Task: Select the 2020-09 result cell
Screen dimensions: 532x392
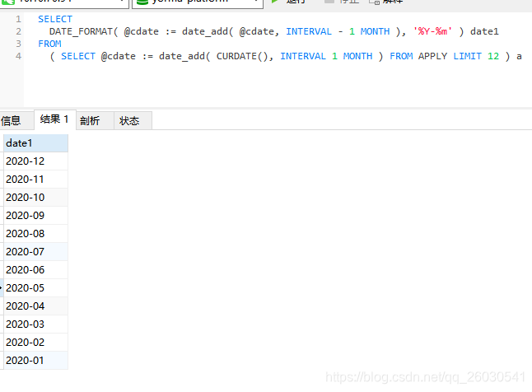Action: click(x=35, y=216)
